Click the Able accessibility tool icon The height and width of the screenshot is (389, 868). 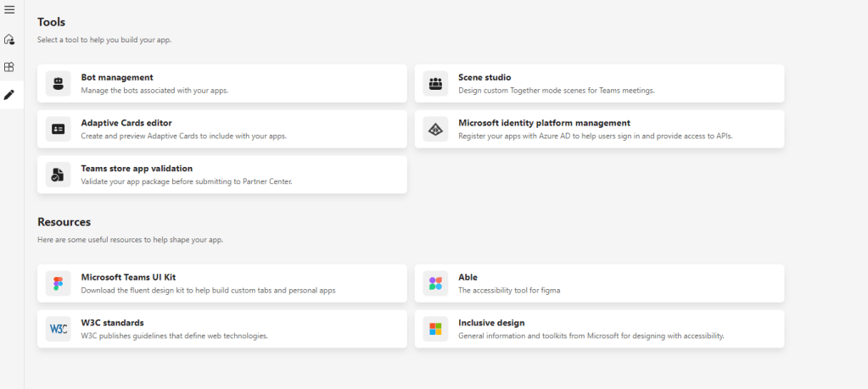tap(435, 283)
